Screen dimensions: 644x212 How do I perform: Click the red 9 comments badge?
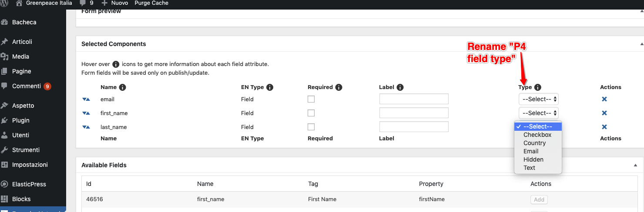coord(47,86)
